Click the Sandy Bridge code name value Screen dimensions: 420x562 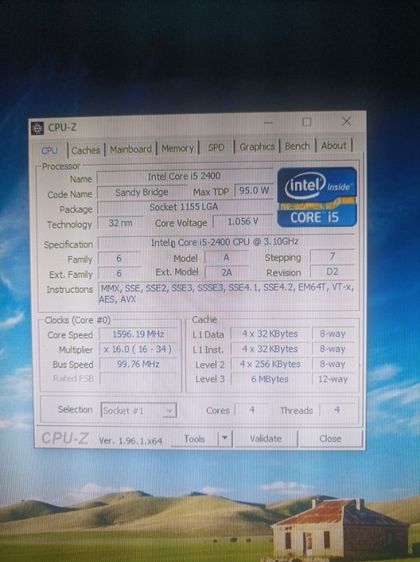click(x=142, y=192)
